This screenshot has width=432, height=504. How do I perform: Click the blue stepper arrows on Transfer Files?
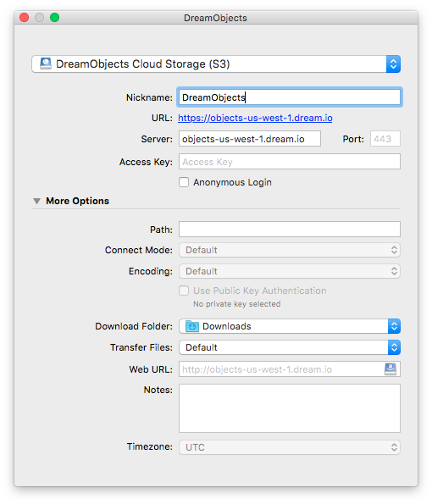tap(394, 347)
